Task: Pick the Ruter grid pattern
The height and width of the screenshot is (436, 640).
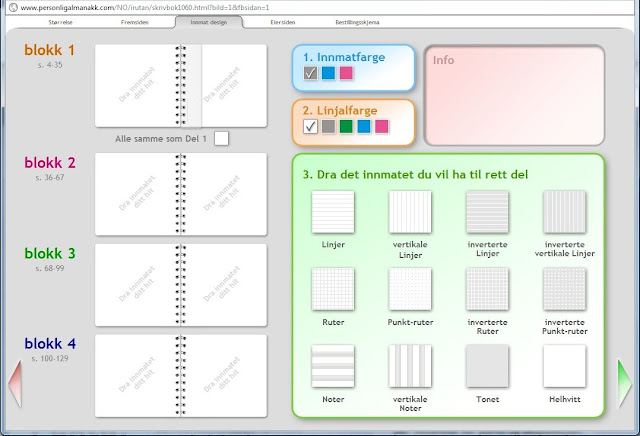Action: (x=333, y=289)
